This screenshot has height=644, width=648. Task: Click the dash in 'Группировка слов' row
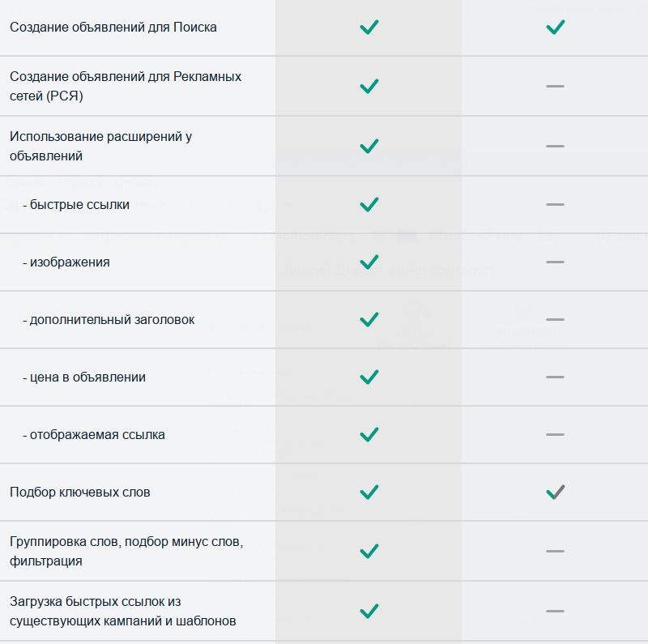(555, 552)
